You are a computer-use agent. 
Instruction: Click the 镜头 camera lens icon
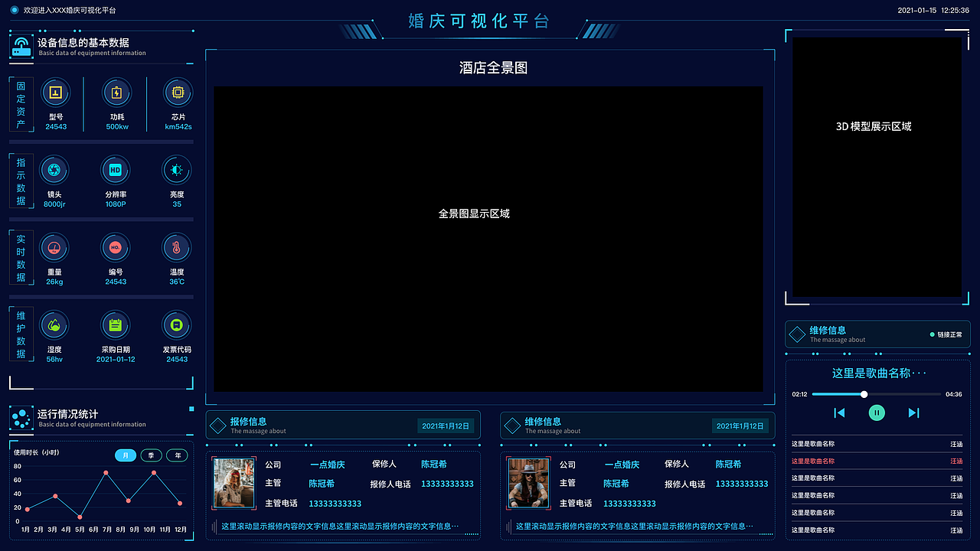(x=54, y=170)
